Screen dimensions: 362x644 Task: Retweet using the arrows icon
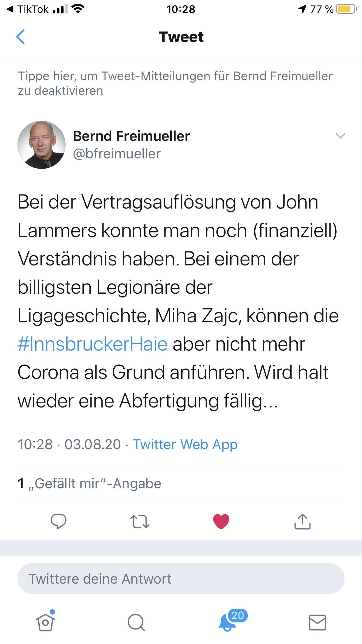[140, 521]
